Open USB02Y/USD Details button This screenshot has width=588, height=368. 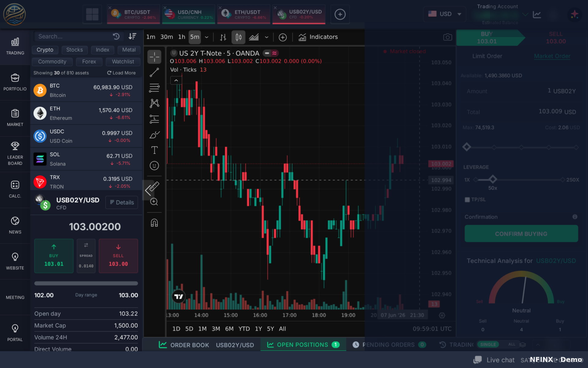click(122, 202)
